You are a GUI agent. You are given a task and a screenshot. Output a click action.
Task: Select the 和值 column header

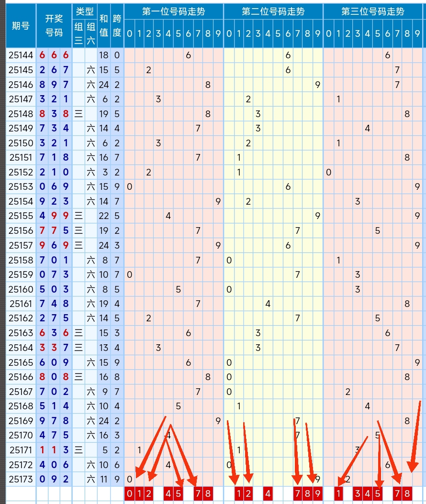pos(103,26)
